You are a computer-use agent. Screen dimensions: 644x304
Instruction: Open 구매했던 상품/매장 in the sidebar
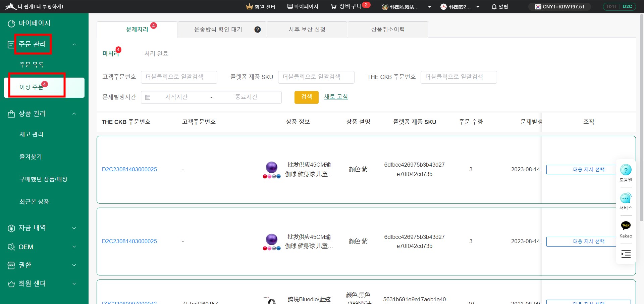click(43, 179)
